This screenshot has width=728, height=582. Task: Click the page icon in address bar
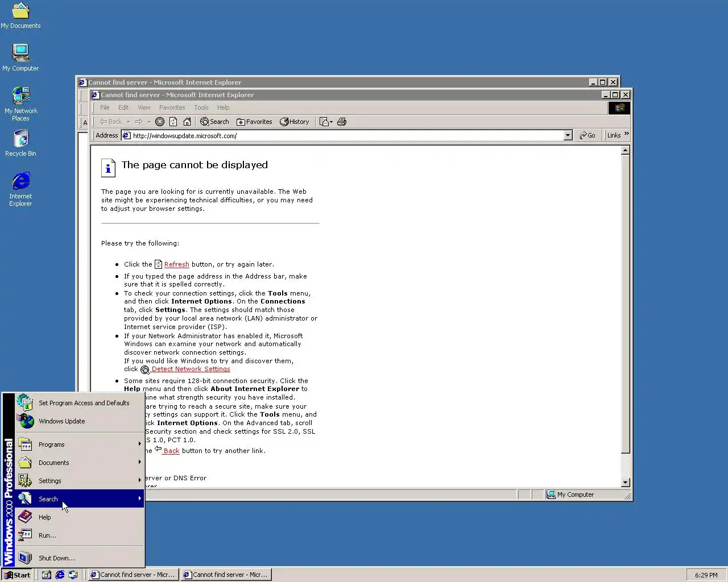point(127,135)
